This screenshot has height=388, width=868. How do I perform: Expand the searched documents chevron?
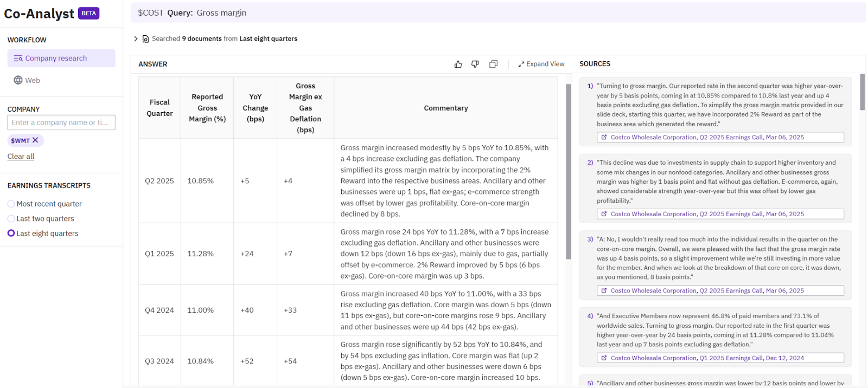click(x=136, y=39)
